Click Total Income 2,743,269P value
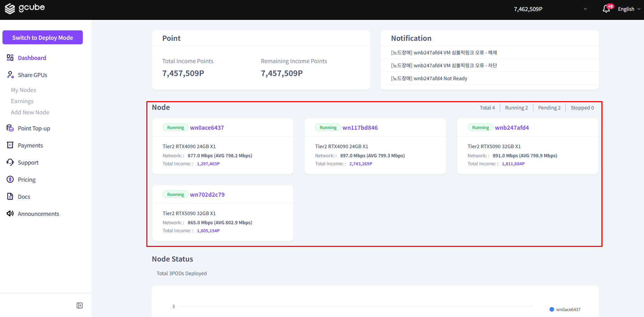The image size is (644, 317). [361, 164]
